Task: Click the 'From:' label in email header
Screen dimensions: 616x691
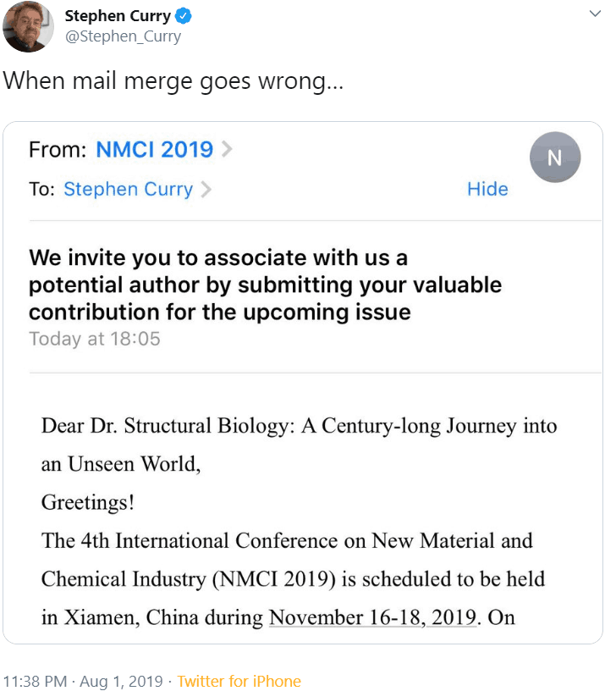Action: [58, 150]
